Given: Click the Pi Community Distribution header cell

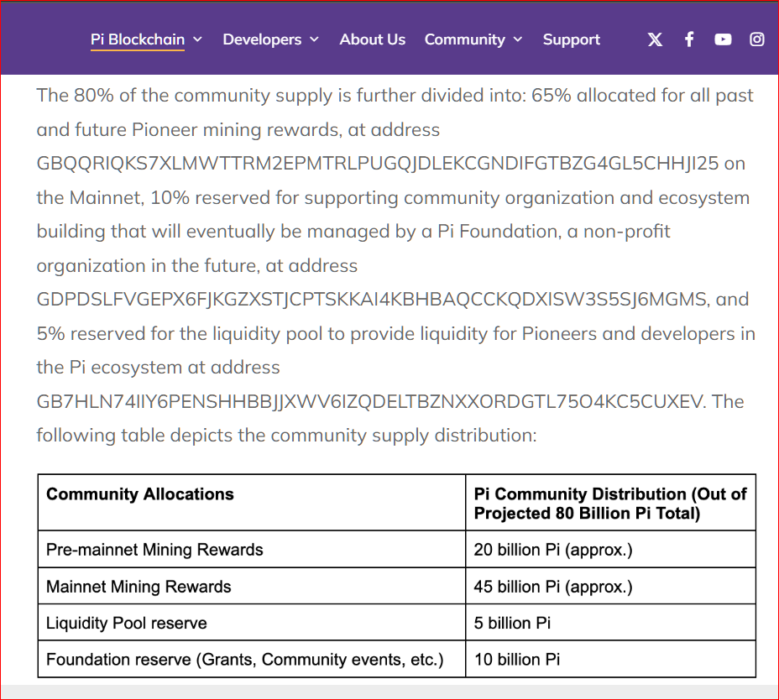Looking at the screenshot, I should 610,502.
